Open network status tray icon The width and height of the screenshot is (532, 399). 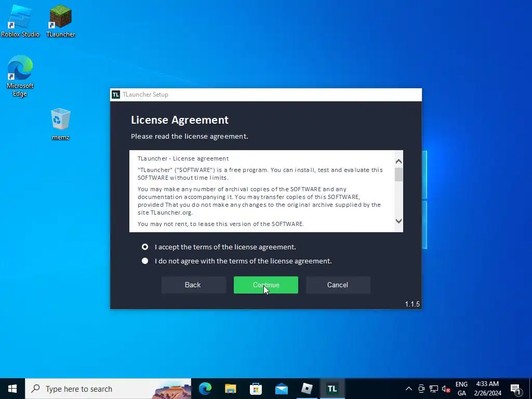pos(434,389)
